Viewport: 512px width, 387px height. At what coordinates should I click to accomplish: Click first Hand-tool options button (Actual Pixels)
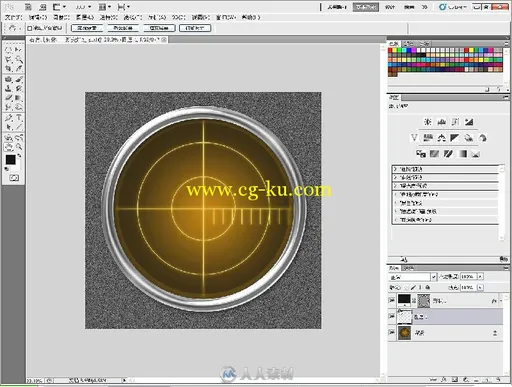(87, 28)
